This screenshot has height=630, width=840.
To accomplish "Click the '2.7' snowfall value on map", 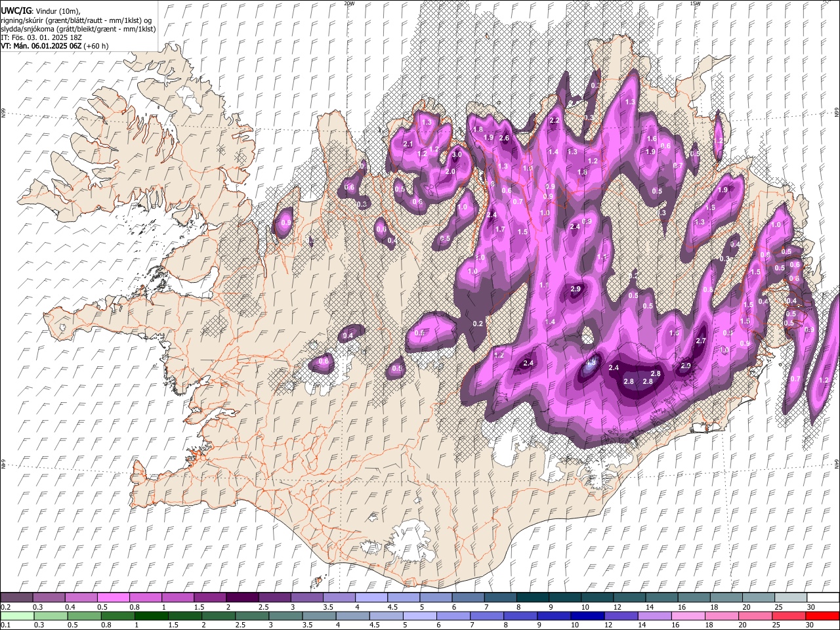I will pos(700,341).
